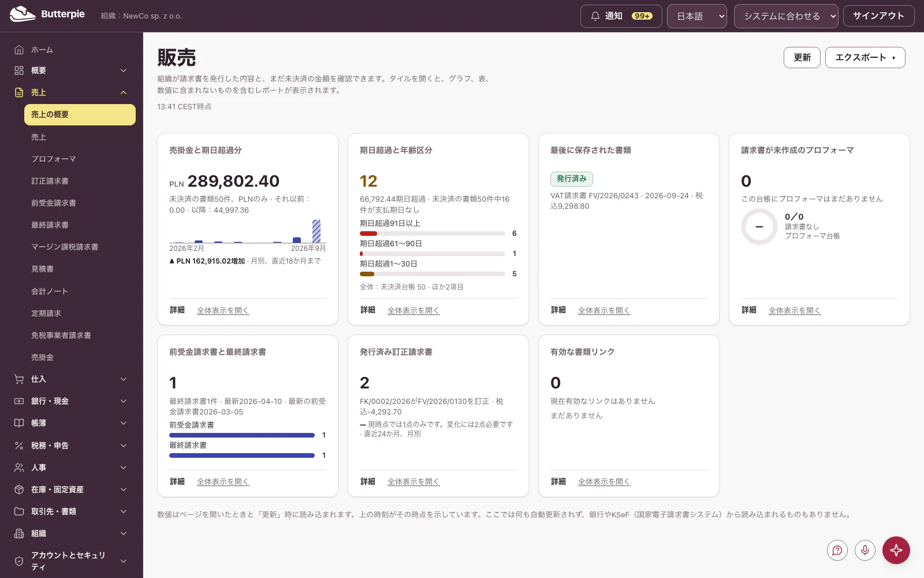Screen dimensions: 924x578
Task: Open 訂正請求書 in the sidebar
Action: [80, 181]
